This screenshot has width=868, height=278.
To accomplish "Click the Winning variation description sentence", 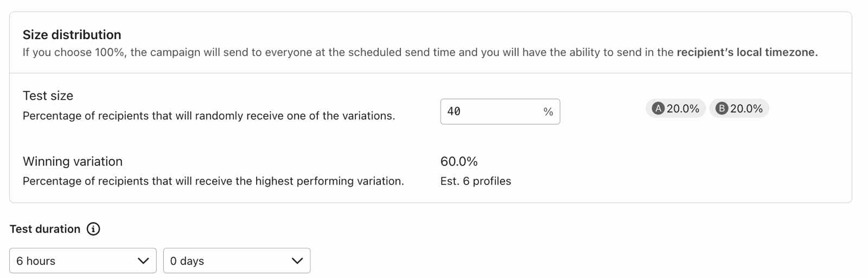I will coord(213,181).
